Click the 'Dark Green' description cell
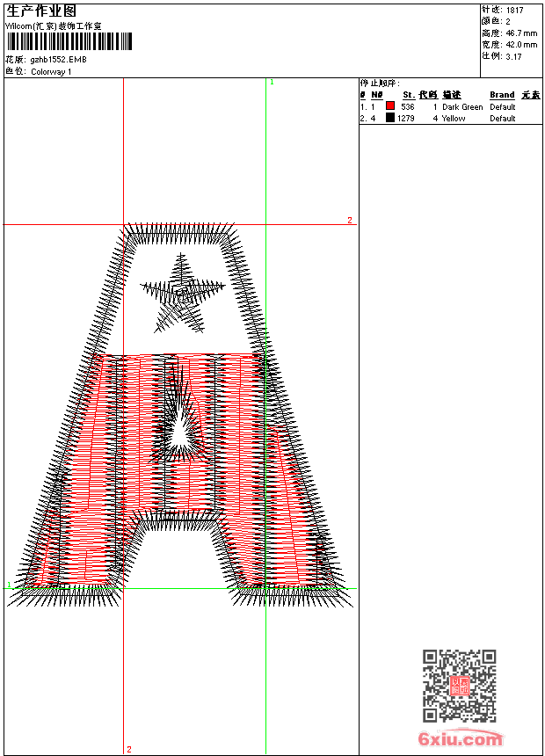 (462, 107)
